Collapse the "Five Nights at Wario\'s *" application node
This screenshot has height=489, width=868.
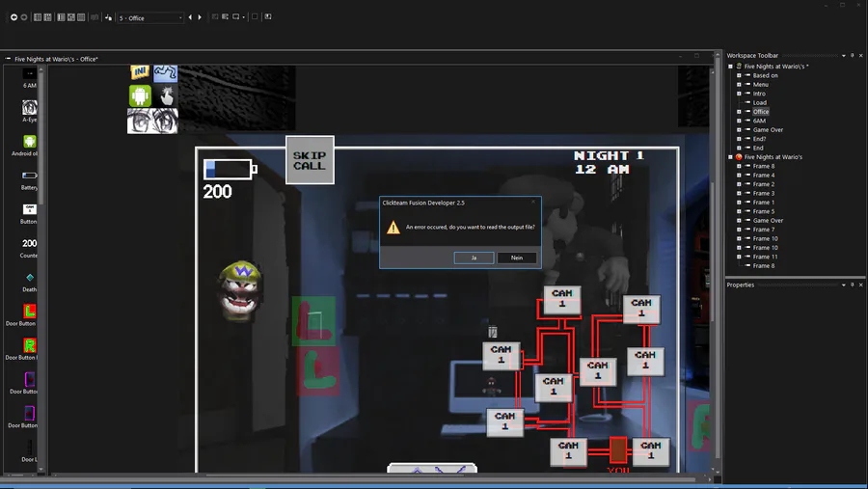pyautogui.click(x=730, y=66)
